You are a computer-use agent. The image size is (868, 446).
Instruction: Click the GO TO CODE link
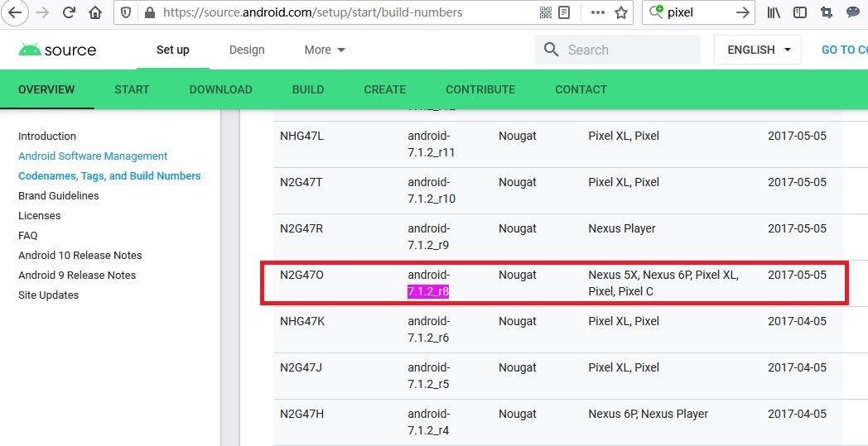coord(845,50)
